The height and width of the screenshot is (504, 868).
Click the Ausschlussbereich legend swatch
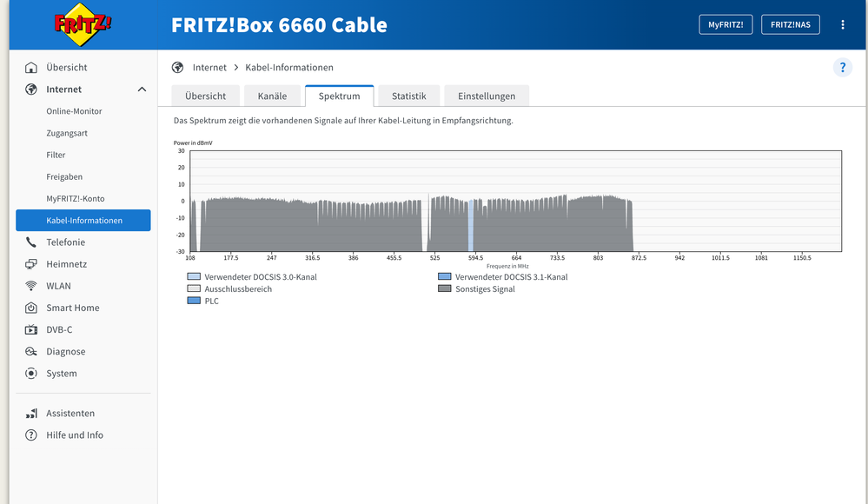pos(194,288)
